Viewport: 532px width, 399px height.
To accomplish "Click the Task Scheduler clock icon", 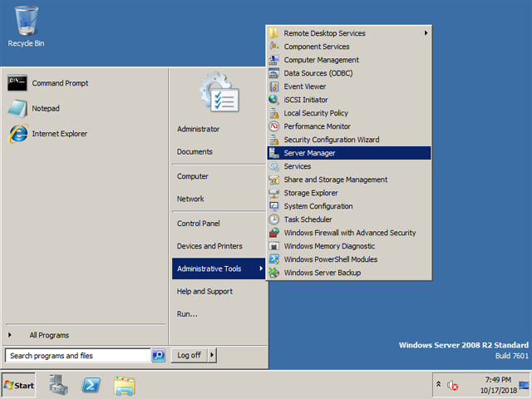I will (273, 219).
